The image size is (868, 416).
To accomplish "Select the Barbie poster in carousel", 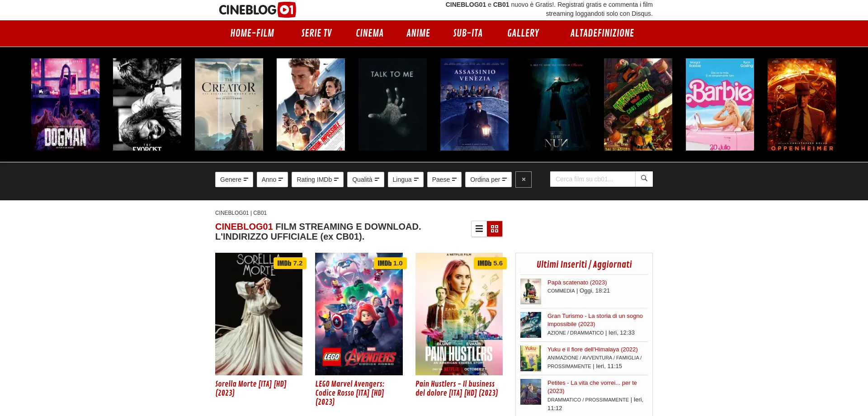I will (x=720, y=104).
